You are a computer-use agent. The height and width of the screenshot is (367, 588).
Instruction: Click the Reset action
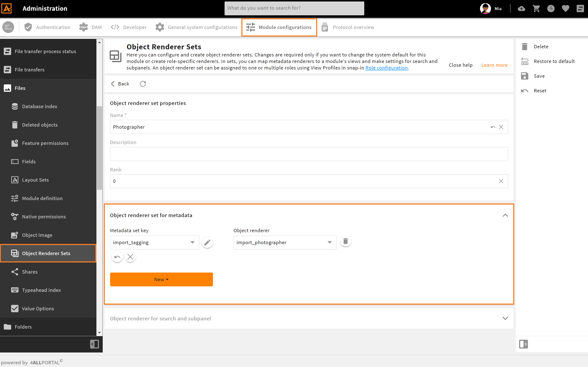(x=534, y=91)
